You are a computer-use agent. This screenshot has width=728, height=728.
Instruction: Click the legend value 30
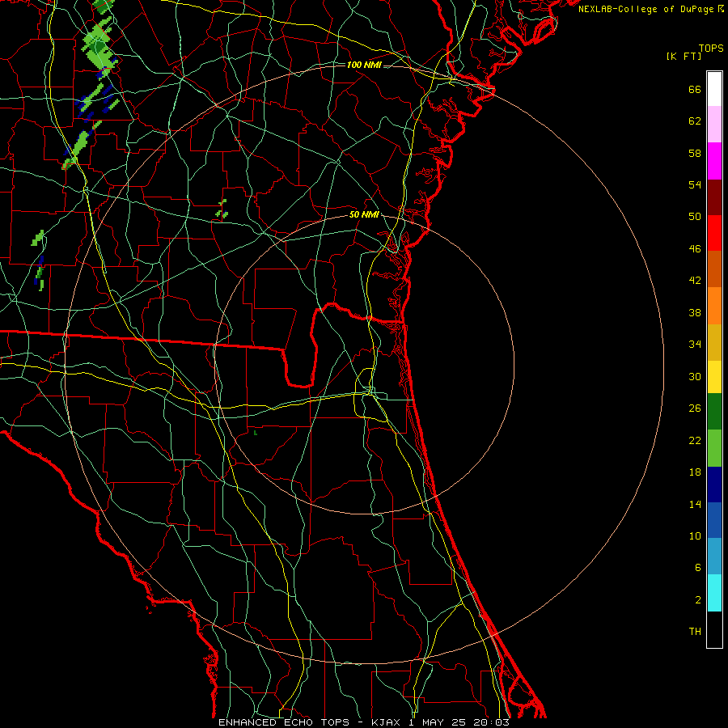pyautogui.click(x=695, y=376)
